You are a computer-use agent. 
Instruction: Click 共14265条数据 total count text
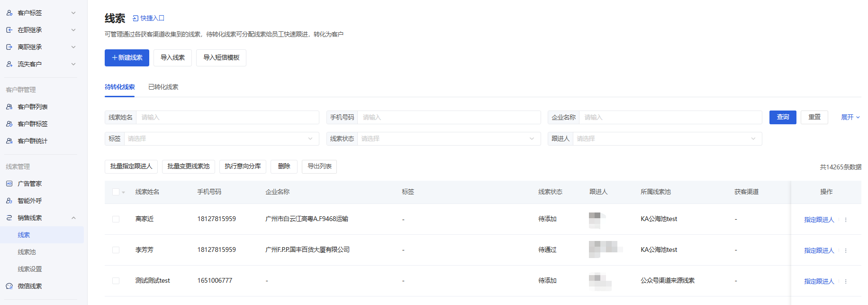(x=841, y=167)
